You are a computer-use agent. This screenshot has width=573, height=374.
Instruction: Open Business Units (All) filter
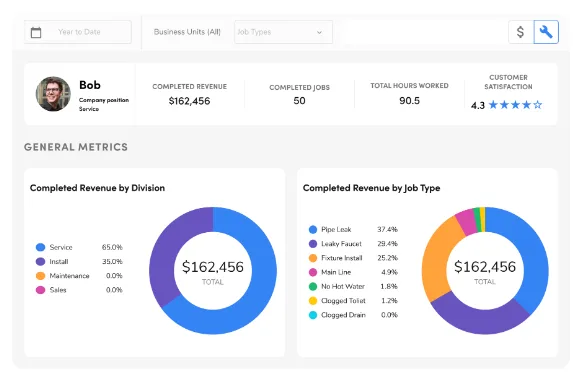tap(187, 32)
